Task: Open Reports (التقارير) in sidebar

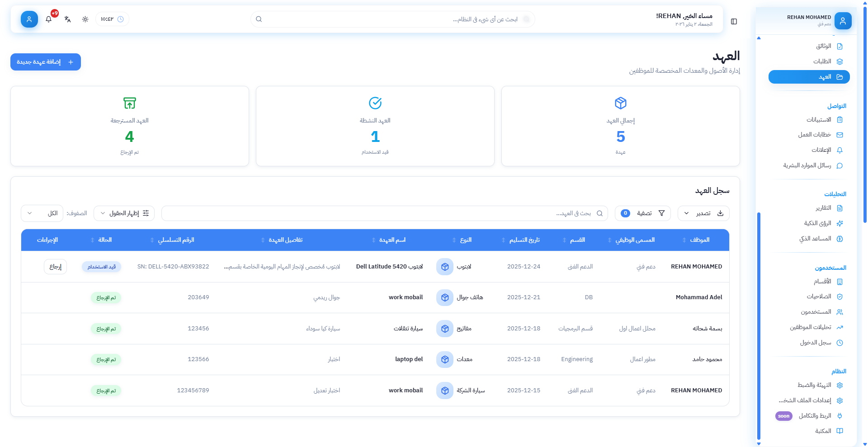Action: coord(823,208)
